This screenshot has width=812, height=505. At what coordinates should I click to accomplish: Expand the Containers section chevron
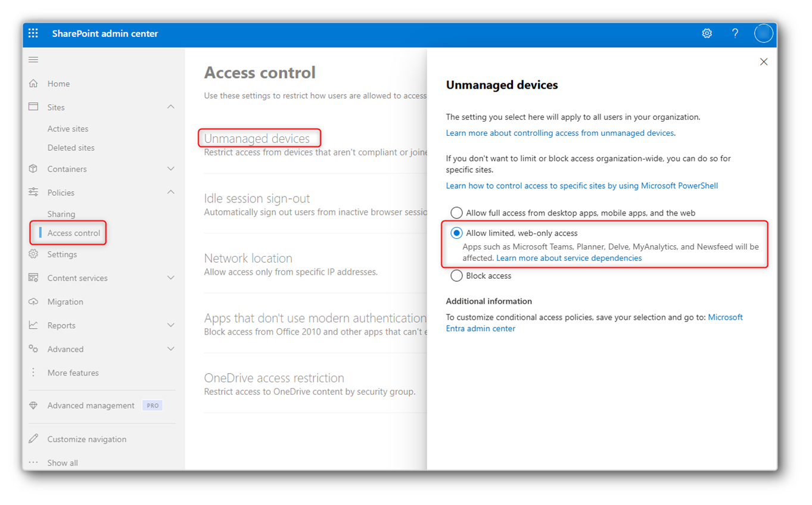click(171, 169)
